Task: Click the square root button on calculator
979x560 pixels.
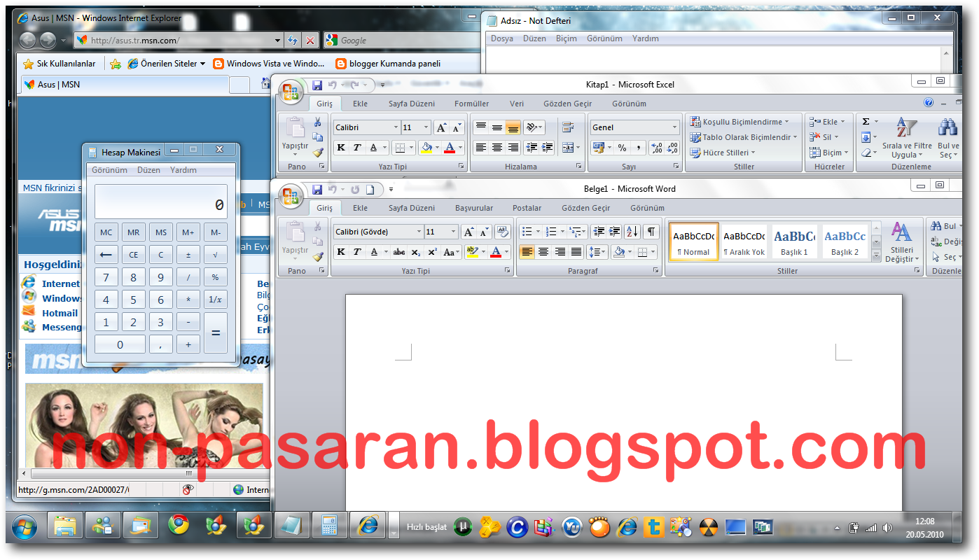Action: [x=215, y=255]
